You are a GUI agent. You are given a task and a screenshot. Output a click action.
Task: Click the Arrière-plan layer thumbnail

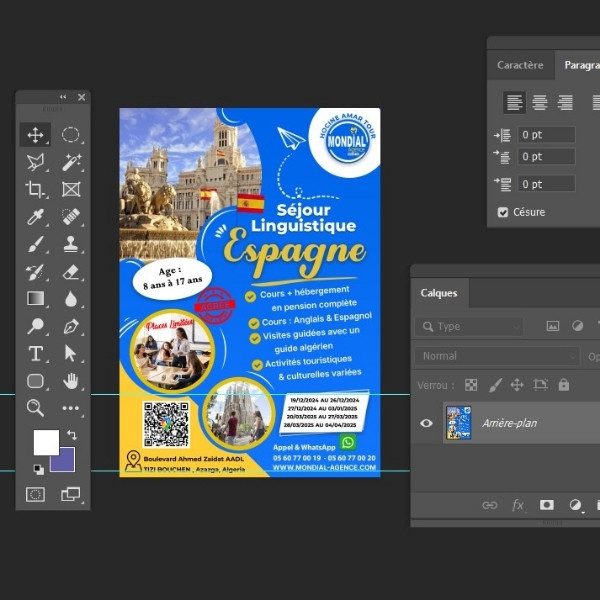(458, 423)
